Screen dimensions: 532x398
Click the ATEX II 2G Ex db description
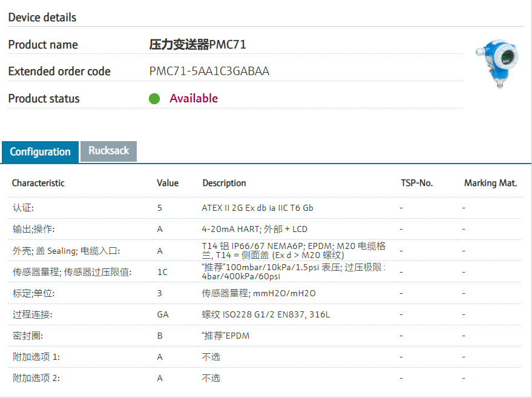257,208
